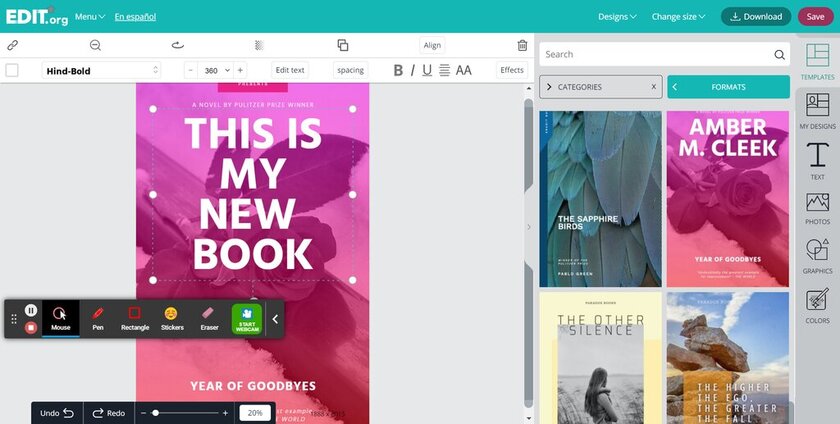Duplicate the selection with the copy icon
This screenshot has height=424, width=840.
tap(343, 45)
